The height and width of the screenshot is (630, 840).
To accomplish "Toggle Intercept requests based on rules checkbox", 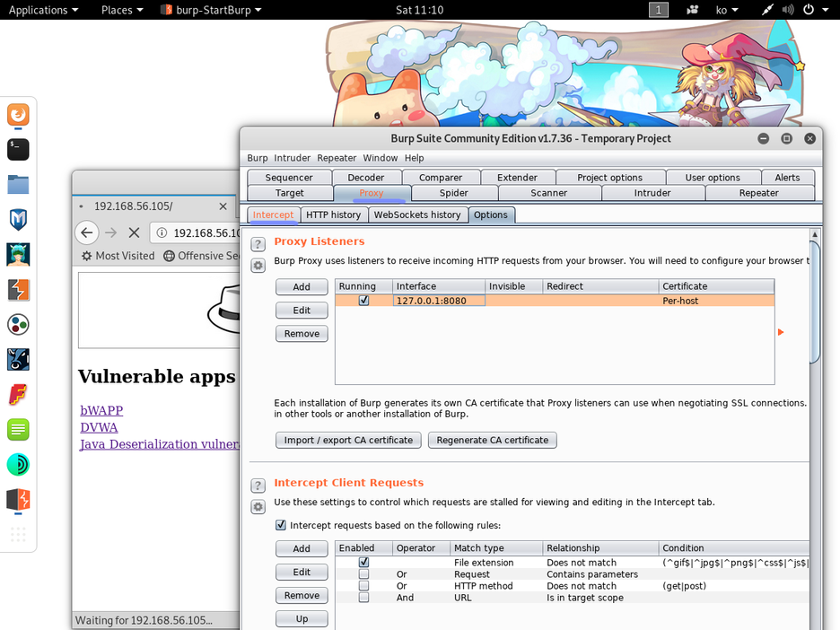I will tap(281, 525).
